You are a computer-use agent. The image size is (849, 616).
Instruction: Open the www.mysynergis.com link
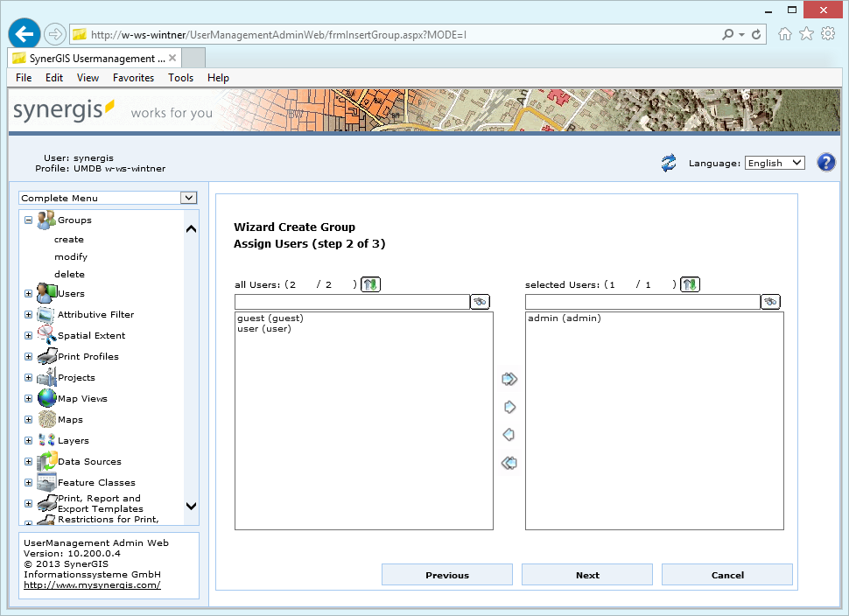click(x=92, y=584)
